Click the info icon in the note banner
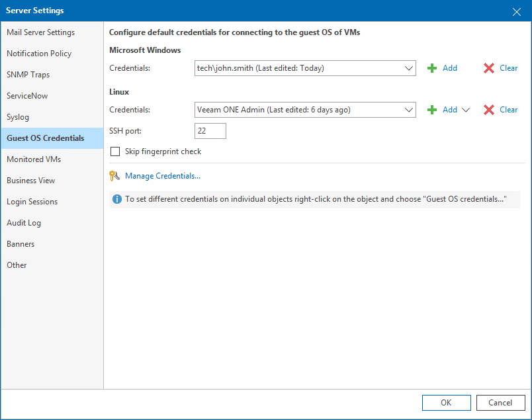Viewport: 532px width, 420px height. [118, 199]
